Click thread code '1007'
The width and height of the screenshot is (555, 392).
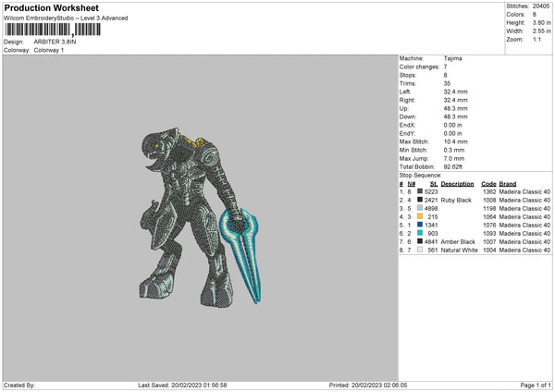click(x=489, y=241)
